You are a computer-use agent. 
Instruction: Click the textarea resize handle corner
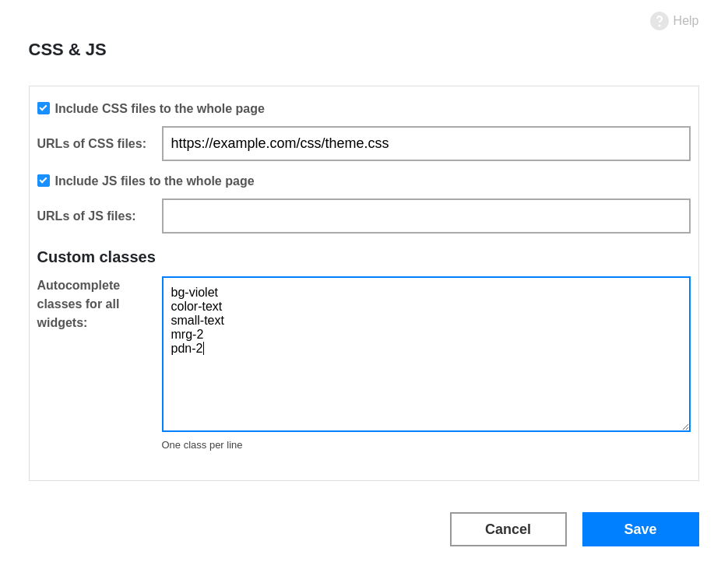(x=686, y=427)
